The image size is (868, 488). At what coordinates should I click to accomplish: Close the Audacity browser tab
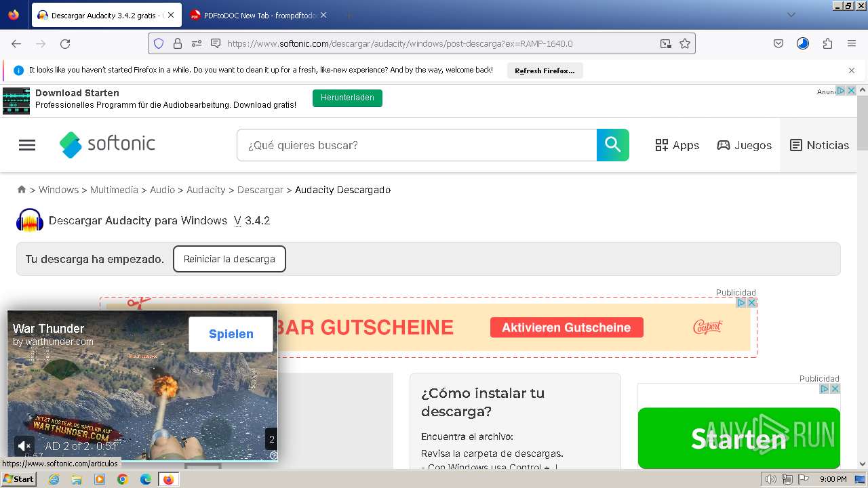click(170, 15)
